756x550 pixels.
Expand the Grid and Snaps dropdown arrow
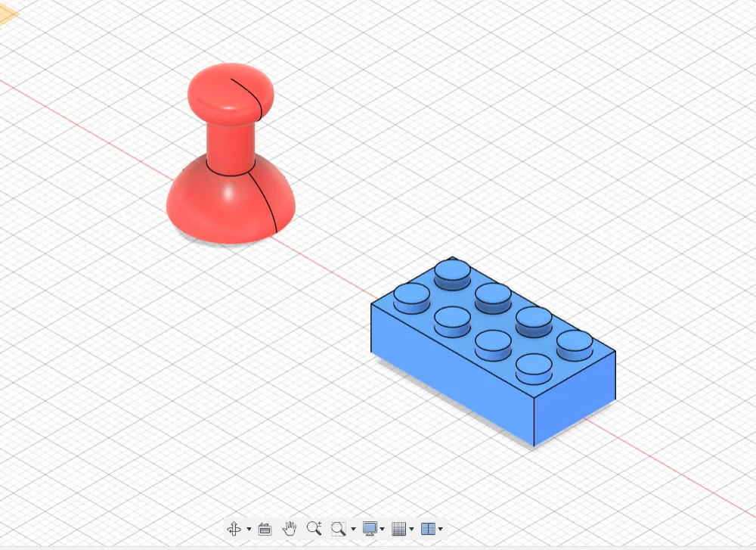pyautogui.click(x=411, y=530)
